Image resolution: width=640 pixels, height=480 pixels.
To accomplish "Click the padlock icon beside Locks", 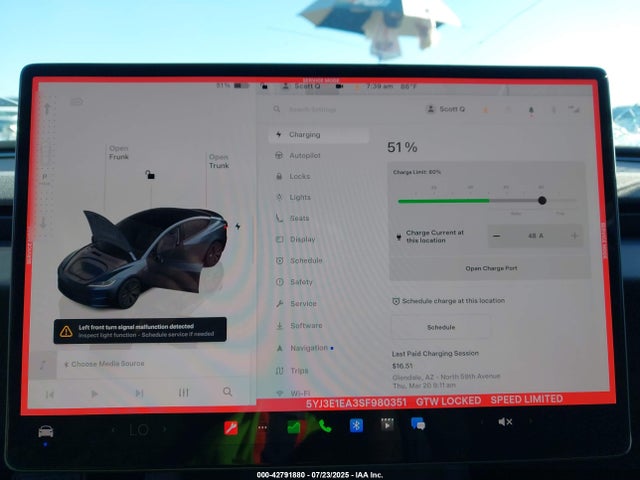I will (279, 176).
